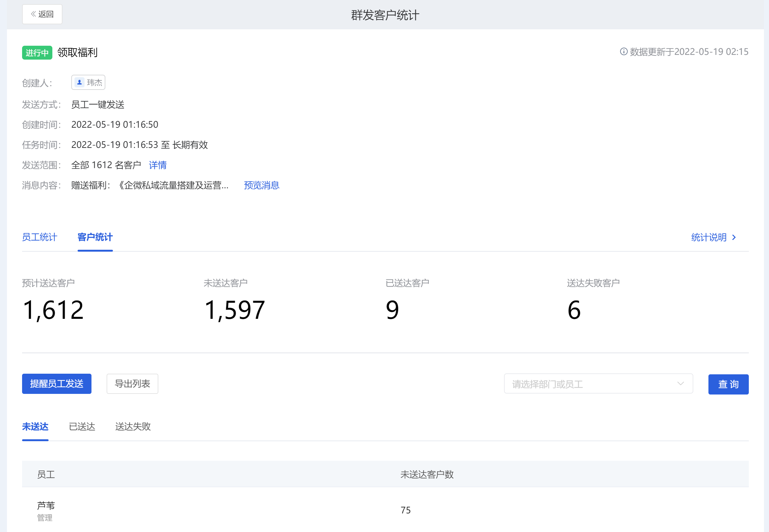This screenshot has height=532, width=769.
Task: Open the 详情 link for 发送范围
Action: pyautogui.click(x=158, y=165)
